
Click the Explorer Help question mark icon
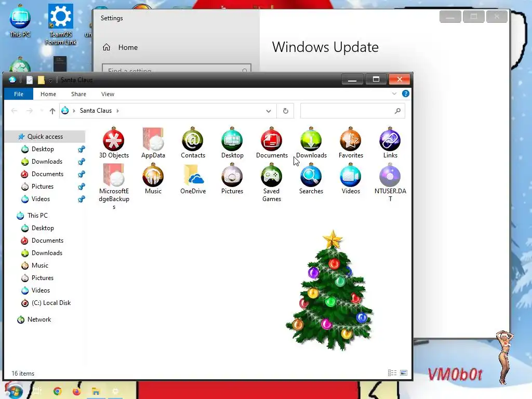pyautogui.click(x=405, y=94)
